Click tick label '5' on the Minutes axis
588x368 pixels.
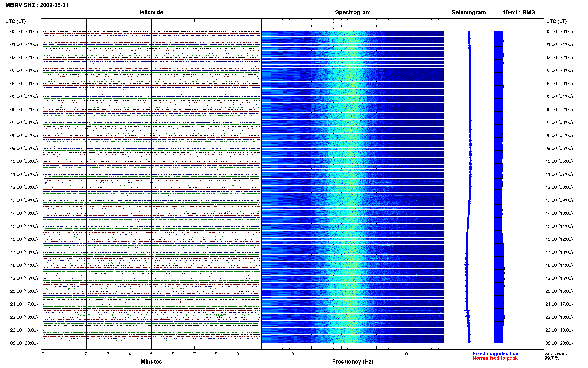[x=151, y=354]
